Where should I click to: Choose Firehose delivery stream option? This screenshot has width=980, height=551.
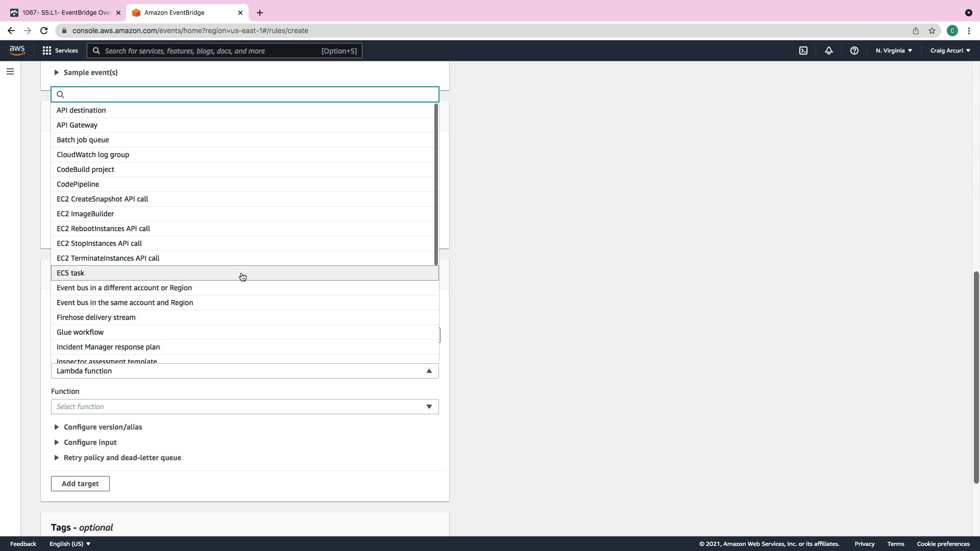(96, 317)
